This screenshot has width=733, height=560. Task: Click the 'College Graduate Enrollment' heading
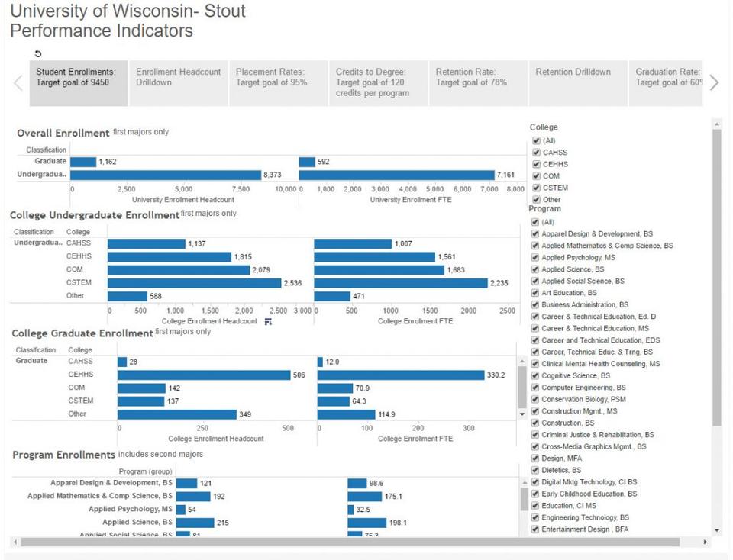(x=82, y=333)
